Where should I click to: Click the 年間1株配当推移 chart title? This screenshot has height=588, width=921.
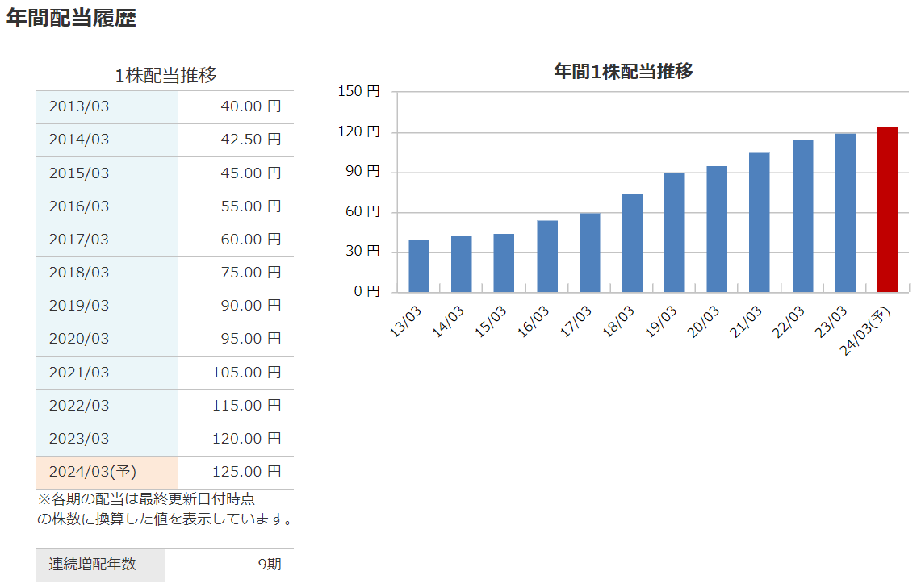pos(623,71)
